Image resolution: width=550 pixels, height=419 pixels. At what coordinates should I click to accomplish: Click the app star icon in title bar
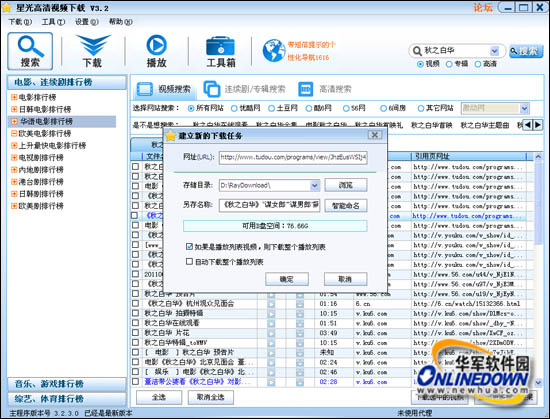point(6,7)
